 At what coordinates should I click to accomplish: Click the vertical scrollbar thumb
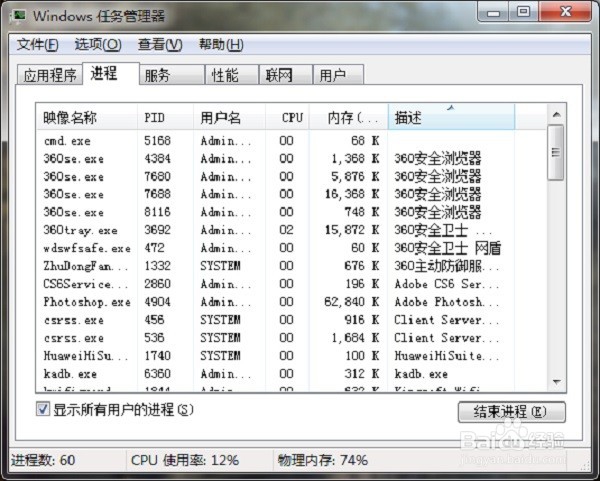[x=556, y=152]
